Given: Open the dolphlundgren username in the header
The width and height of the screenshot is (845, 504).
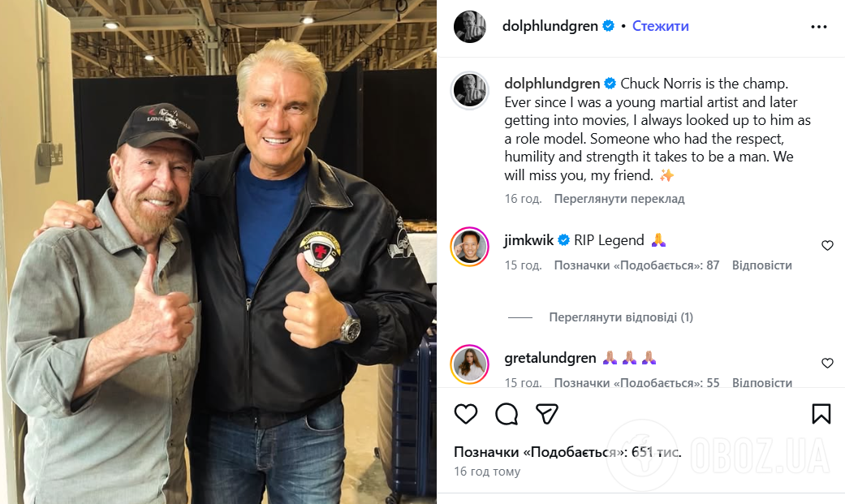Looking at the screenshot, I should coord(550,26).
